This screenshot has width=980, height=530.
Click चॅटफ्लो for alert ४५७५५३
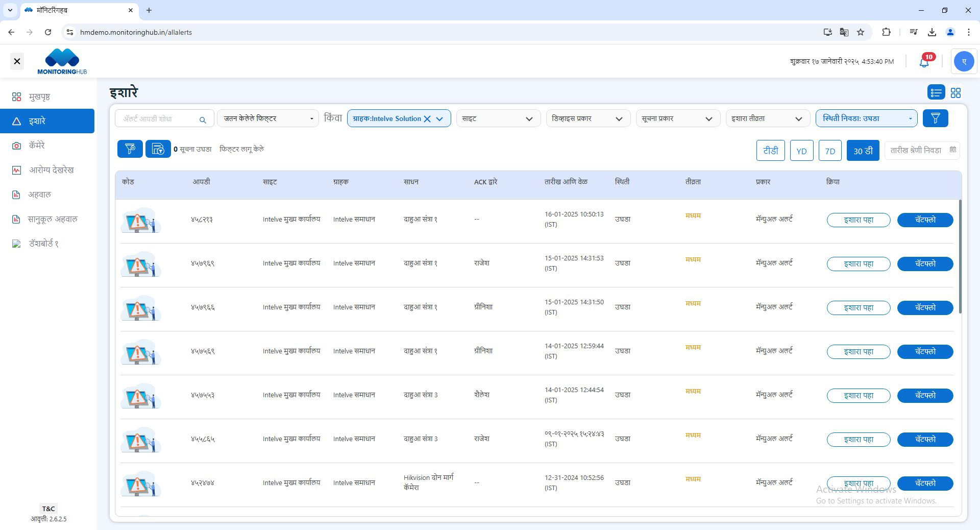point(925,396)
